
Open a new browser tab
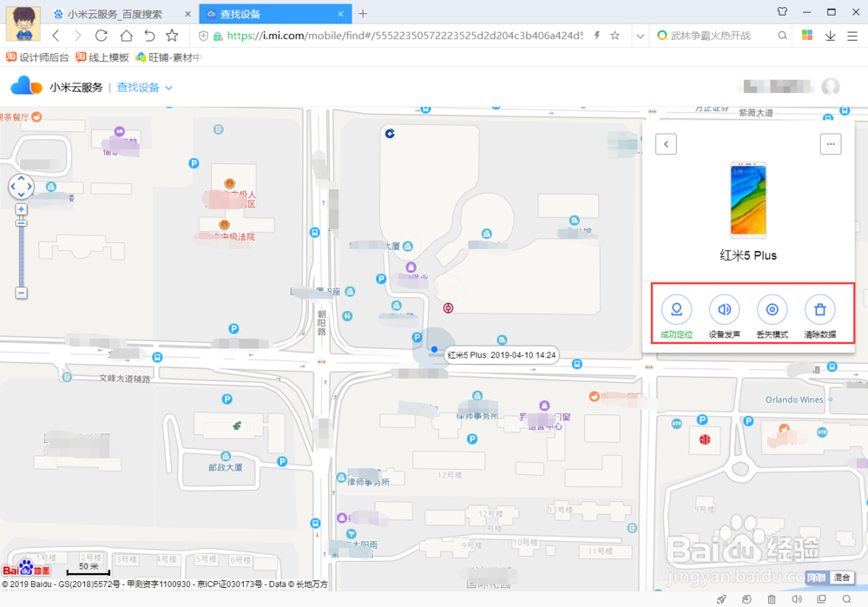tap(363, 13)
